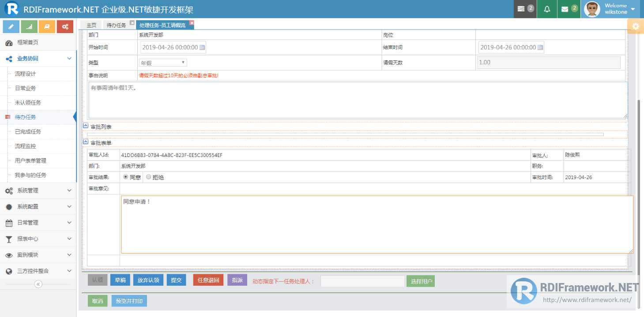Click the 业务协同 share icon
The width and height of the screenshot is (644, 317).
(x=9, y=59)
